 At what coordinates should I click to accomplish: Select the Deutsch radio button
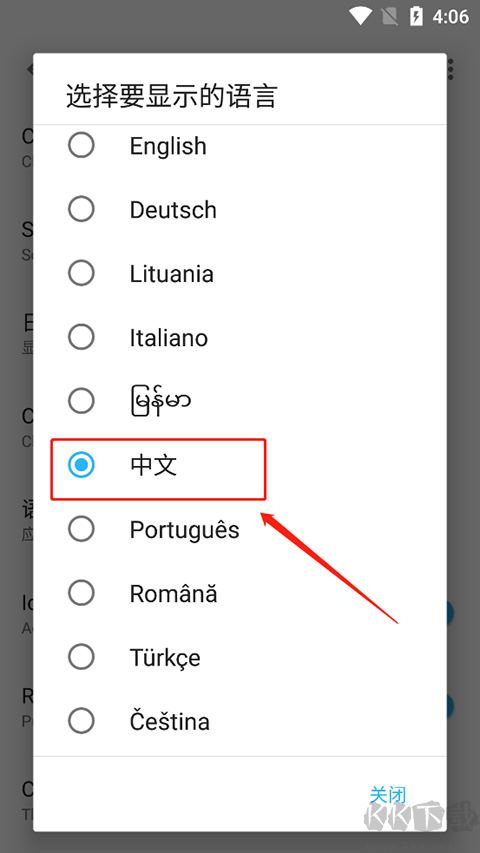(81, 209)
